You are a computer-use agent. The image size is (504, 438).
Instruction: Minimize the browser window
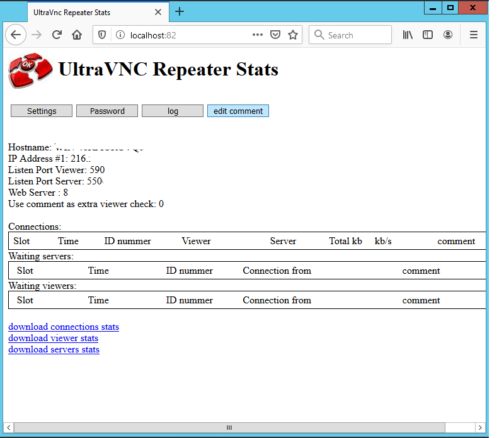coord(433,8)
